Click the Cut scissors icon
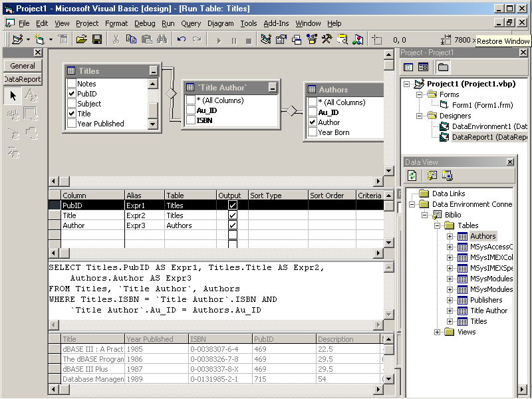 tap(116, 40)
